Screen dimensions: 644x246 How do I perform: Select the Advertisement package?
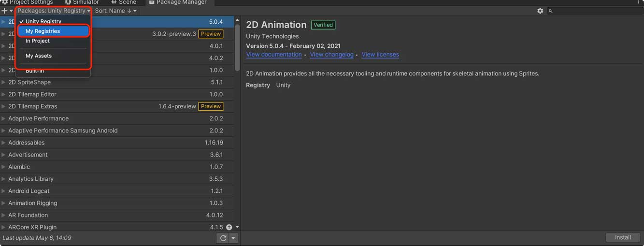pos(117,155)
